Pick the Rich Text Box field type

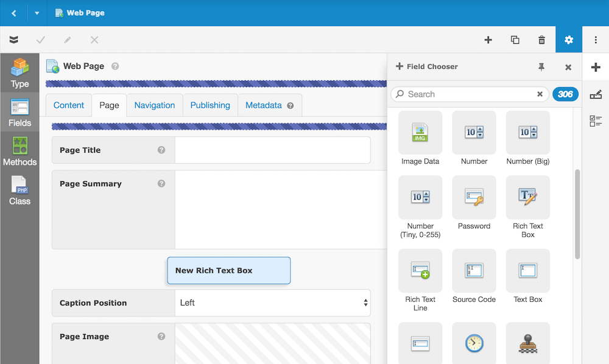(x=527, y=198)
